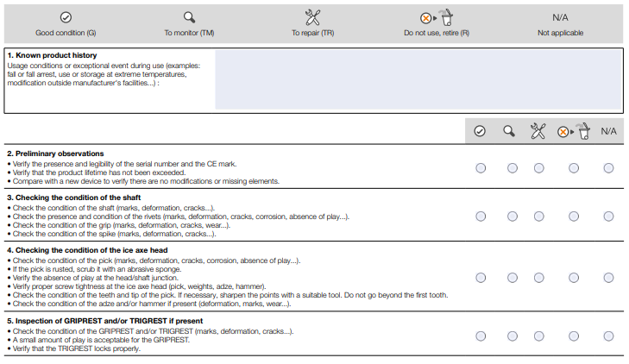Set ice axe head condition to To repair
The height and width of the screenshot is (364, 629).
(x=538, y=278)
